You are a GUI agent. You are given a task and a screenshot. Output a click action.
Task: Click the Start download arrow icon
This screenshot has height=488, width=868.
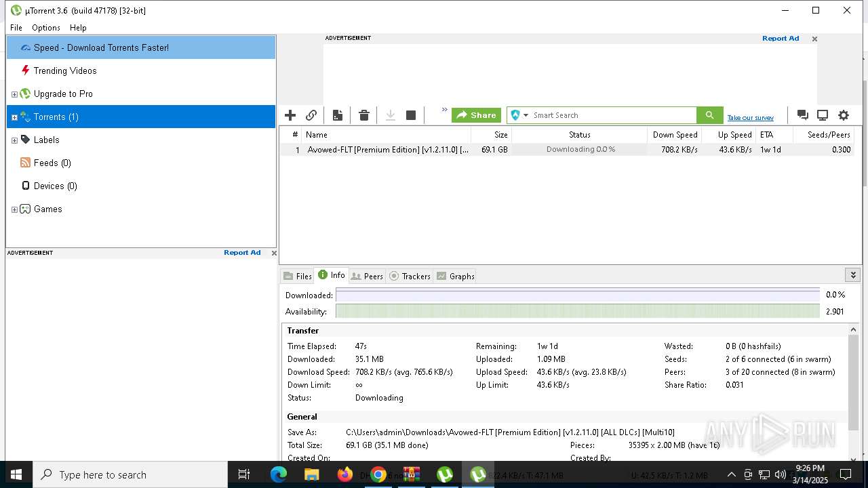pyautogui.click(x=391, y=115)
